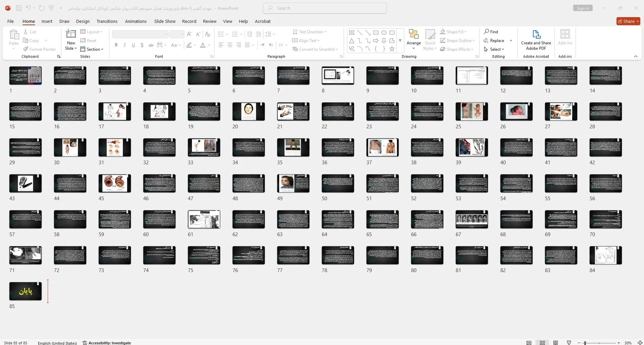The width and height of the screenshot is (644, 345).
Task: Switch to Normal view in status bar
Action: (x=529, y=343)
